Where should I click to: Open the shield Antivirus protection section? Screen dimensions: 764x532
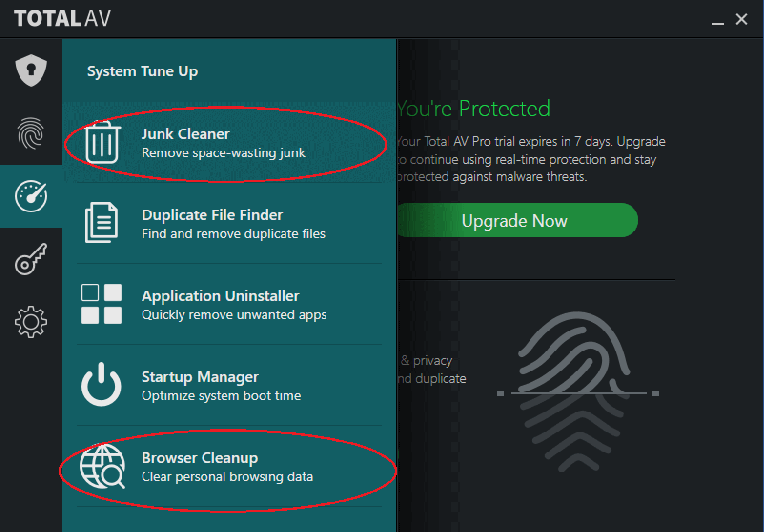31,70
